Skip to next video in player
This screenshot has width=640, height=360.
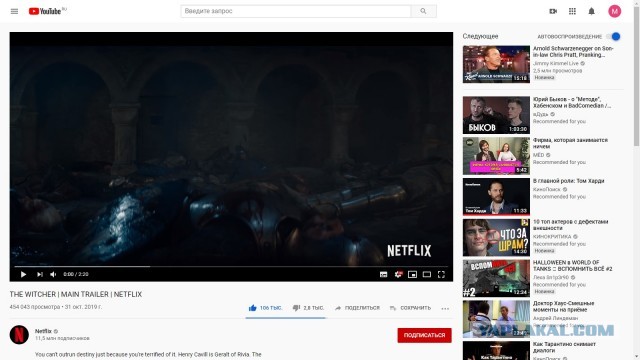tap(40, 274)
